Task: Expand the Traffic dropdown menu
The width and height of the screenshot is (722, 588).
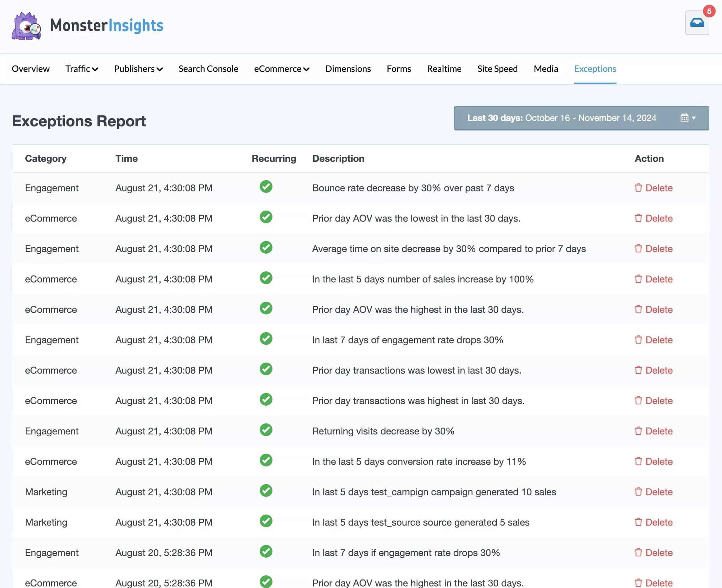Action: (82, 69)
